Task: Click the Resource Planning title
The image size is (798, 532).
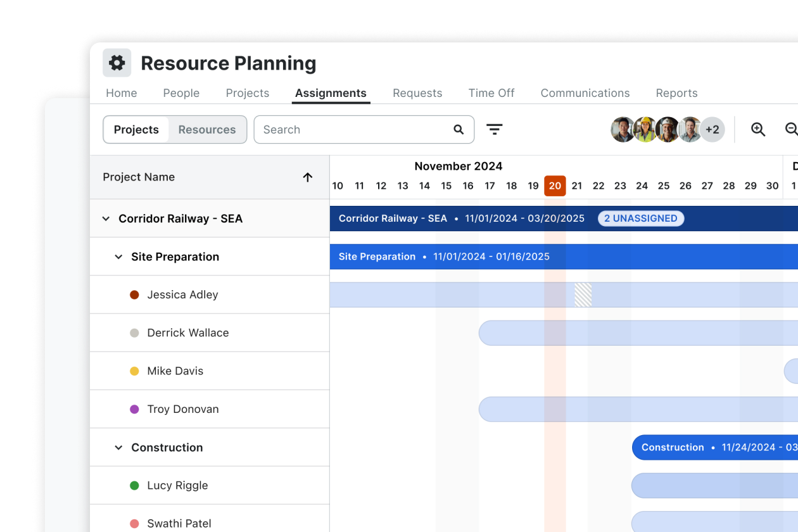Action: click(x=229, y=63)
